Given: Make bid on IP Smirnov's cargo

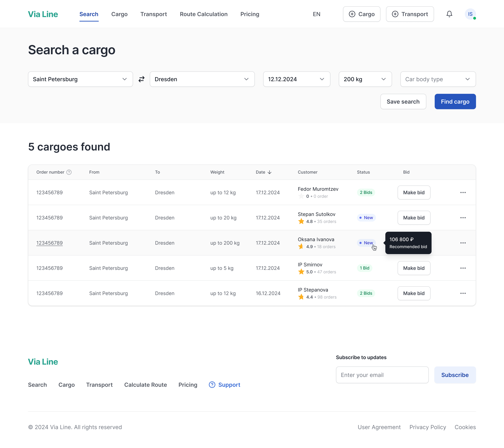Looking at the screenshot, I should (x=414, y=268).
